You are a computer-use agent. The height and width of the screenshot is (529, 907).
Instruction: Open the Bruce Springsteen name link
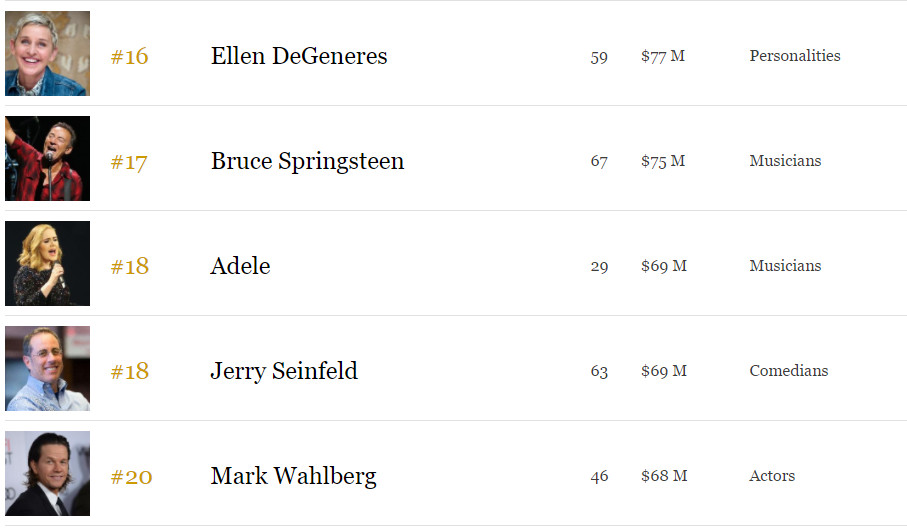[x=307, y=161]
